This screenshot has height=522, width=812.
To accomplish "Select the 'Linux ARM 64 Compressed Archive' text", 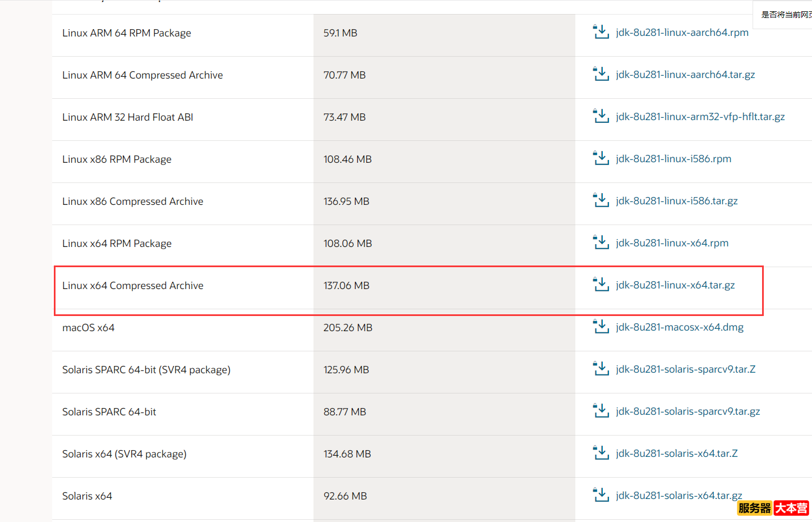I will coord(142,75).
